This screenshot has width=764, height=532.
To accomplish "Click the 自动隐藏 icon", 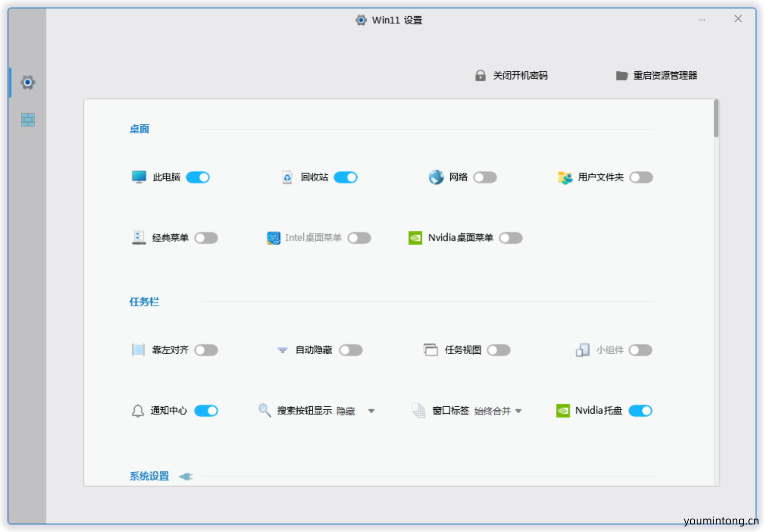I will click(x=282, y=350).
